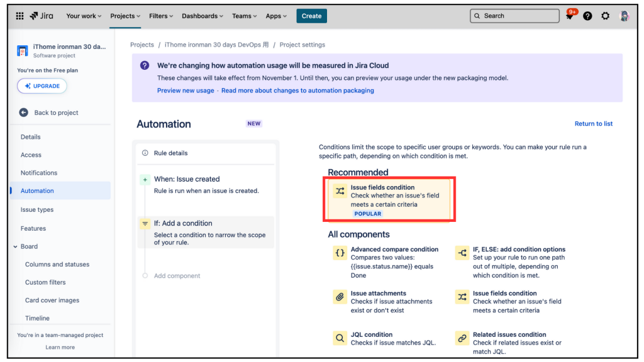
Task: Click the Jira logo
Action: point(42,16)
